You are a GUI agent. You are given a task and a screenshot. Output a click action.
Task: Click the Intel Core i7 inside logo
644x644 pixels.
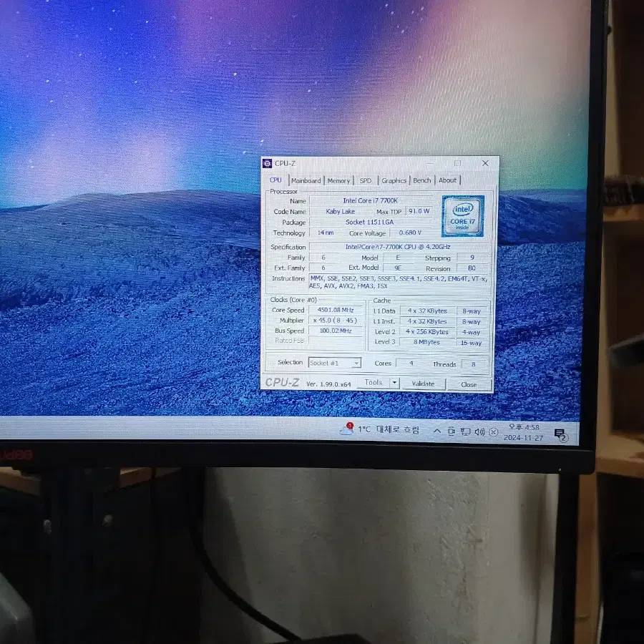coord(463,216)
